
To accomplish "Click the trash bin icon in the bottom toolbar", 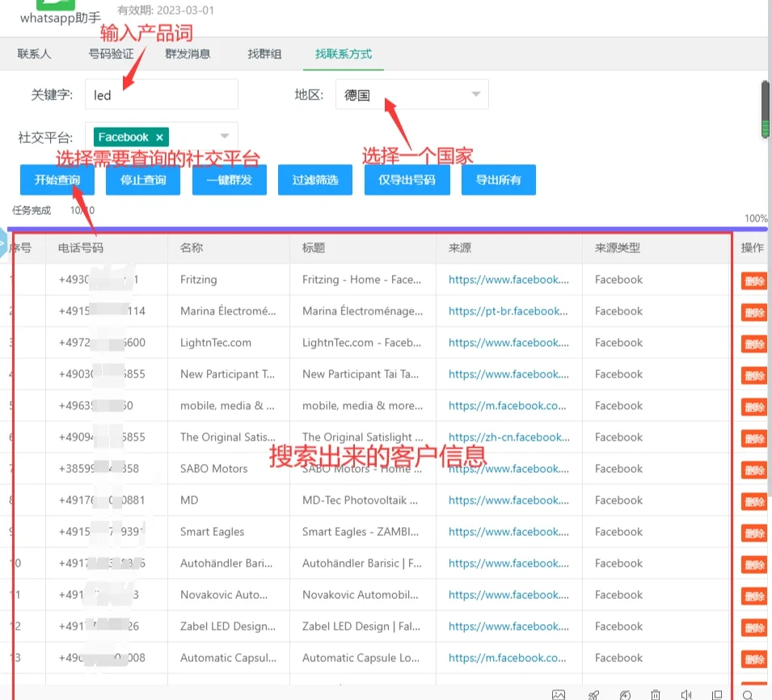I will 656,694.
